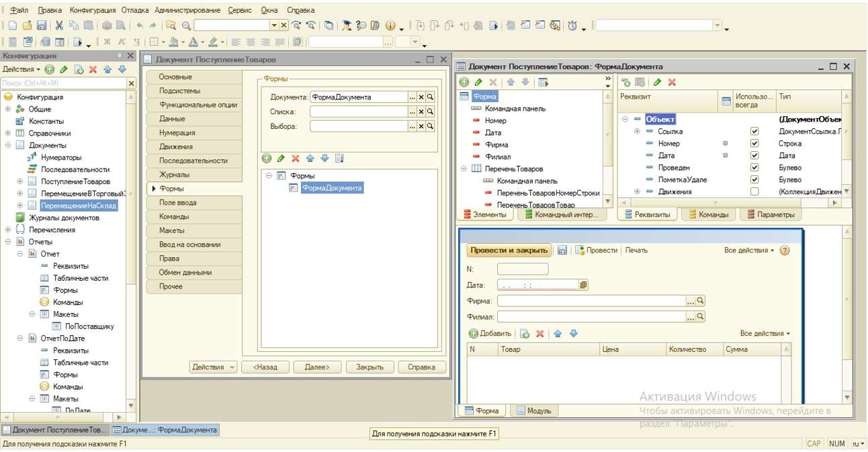Collapse the ПереченьТоваров form element node
Image resolution: width=868 pixels, height=452 pixels.
[464, 169]
